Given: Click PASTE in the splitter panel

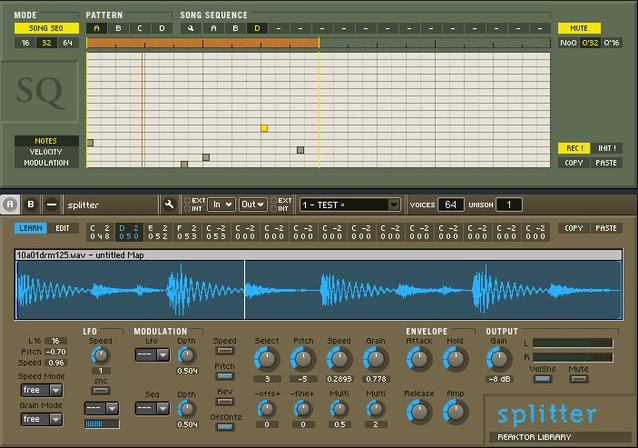Looking at the screenshot, I should pos(606,228).
